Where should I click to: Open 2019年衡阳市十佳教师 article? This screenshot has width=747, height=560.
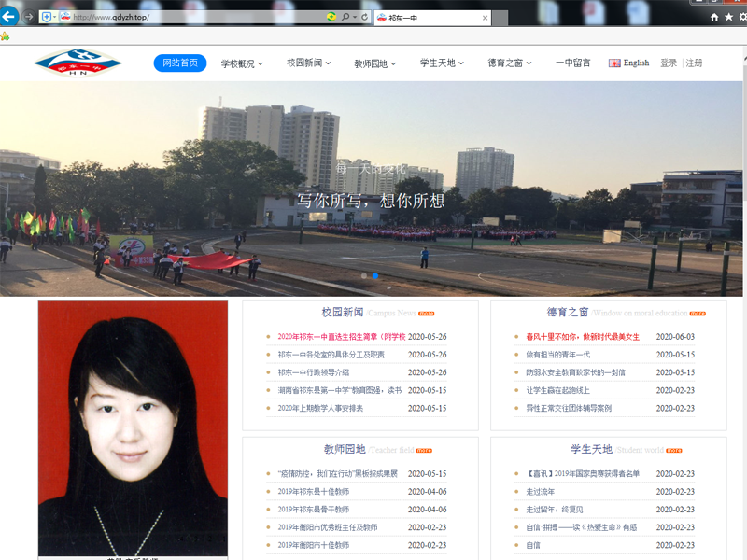314,545
